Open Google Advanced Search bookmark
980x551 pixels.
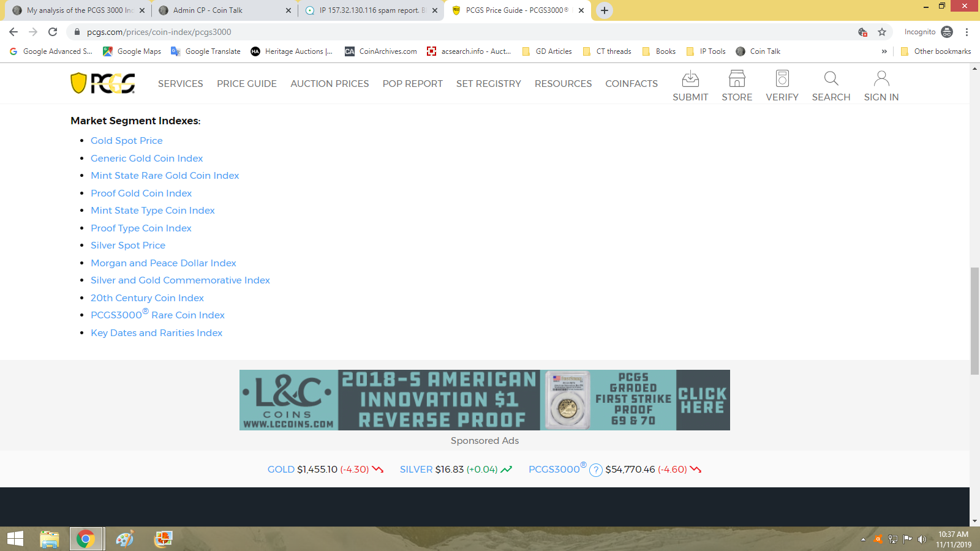click(x=51, y=51)
